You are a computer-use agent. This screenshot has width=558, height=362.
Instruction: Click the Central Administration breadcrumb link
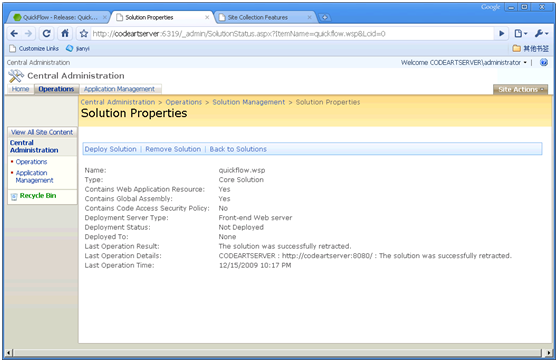tap(118, 102)
